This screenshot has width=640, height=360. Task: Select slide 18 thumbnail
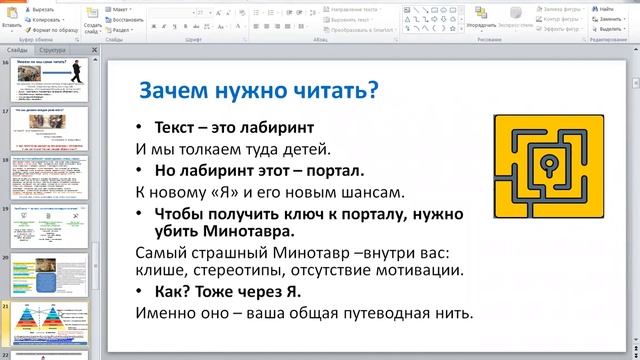[x=49, y=178]
